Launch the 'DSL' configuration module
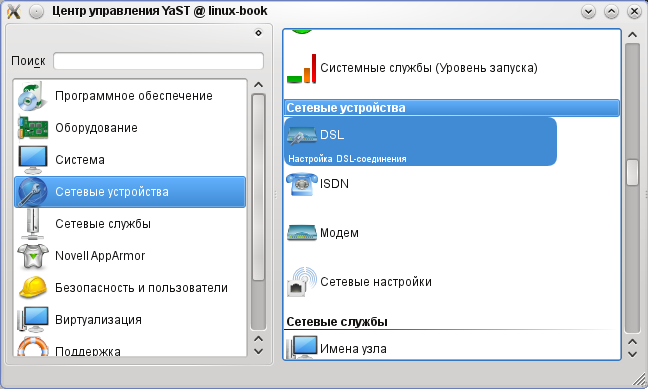The image size is (648, 389). tap(420, 141)
